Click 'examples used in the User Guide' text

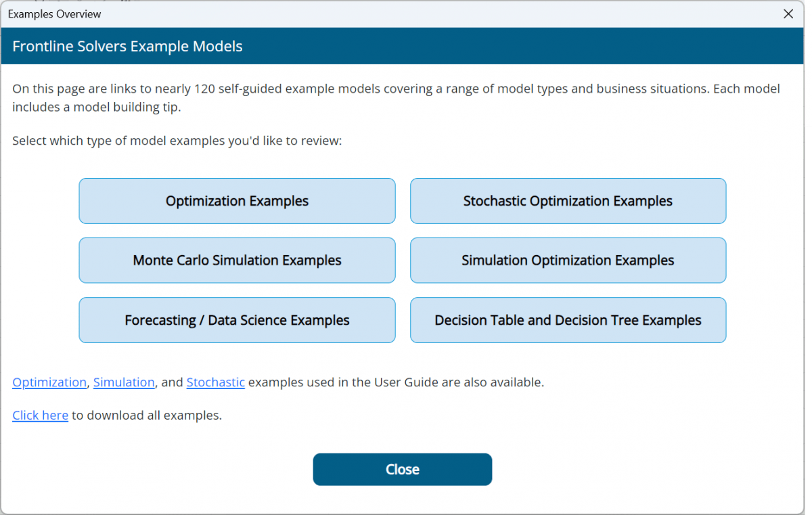pos(396,382)
